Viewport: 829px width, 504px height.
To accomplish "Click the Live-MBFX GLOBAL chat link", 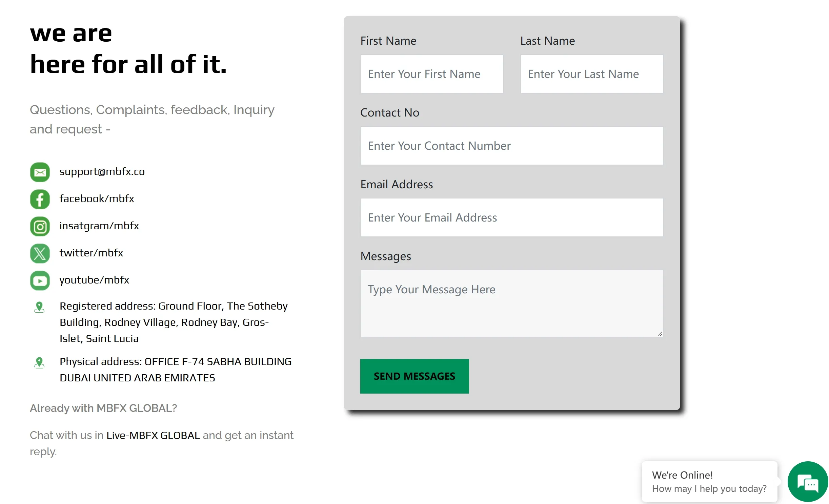I will [153, 435].
